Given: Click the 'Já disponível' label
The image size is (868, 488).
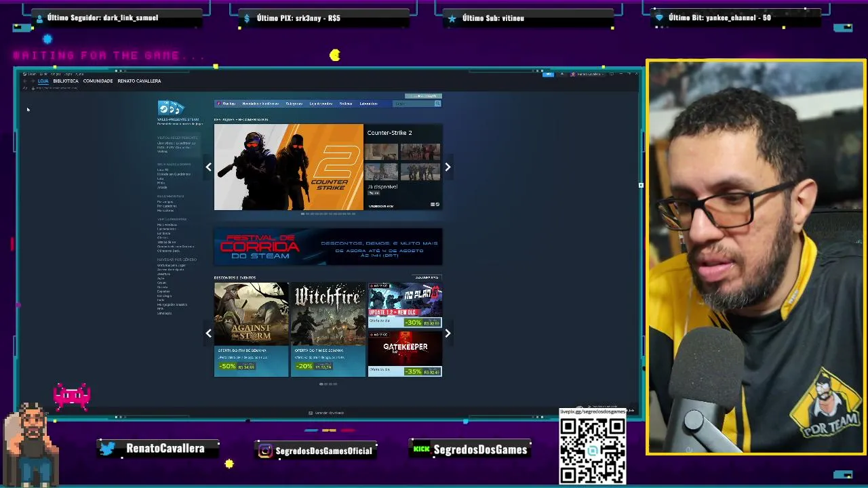Looking at the screenshot, I should [382, 186].
